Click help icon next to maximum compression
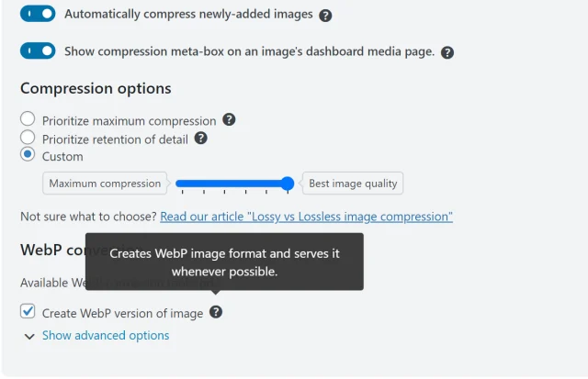 click(229, 120)
